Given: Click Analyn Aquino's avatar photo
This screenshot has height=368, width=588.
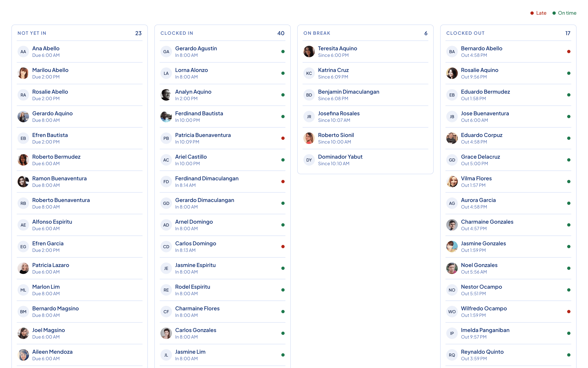Looking at the screenshot, I should coord(166,95).
